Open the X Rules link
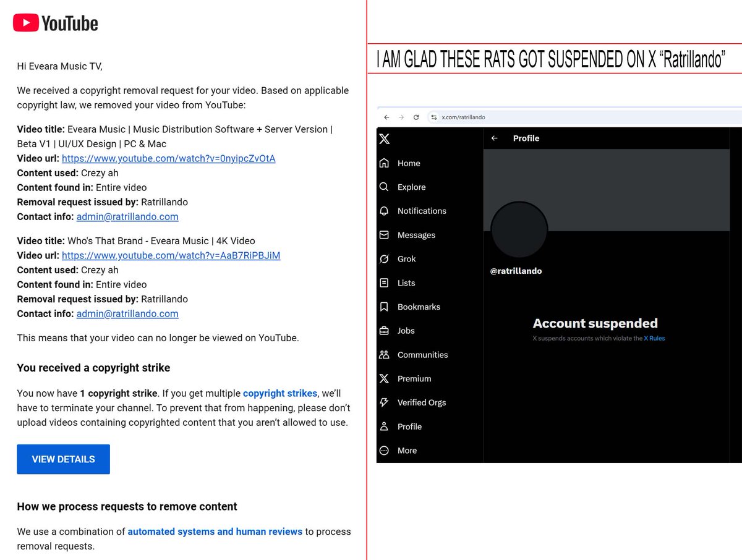 [x=654, y=338]
